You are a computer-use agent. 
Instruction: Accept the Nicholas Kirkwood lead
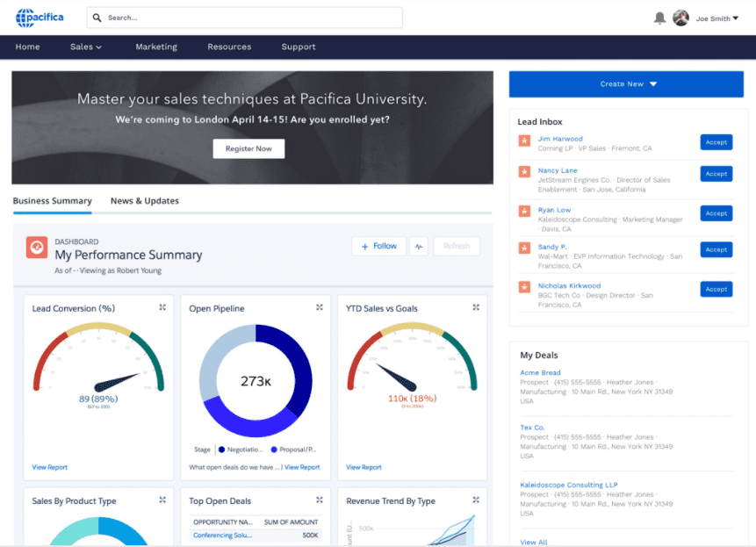(716, 289)
